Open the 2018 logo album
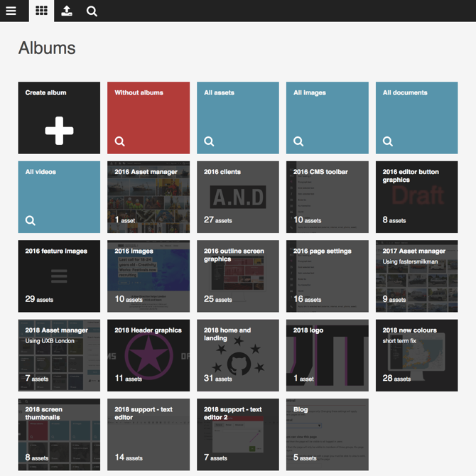Viewport: 476px width, 476px height. (x=328, y=355)
